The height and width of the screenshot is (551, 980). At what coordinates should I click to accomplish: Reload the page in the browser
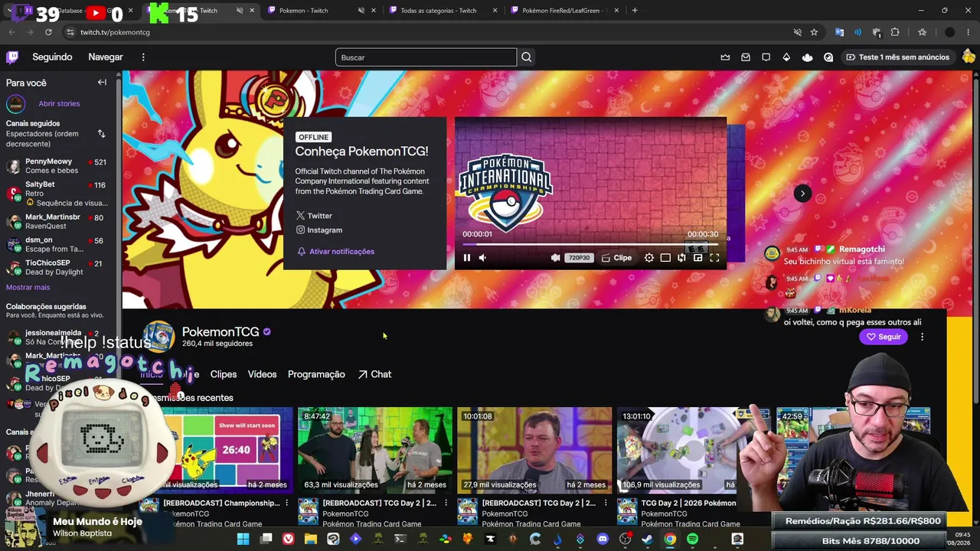48,32
